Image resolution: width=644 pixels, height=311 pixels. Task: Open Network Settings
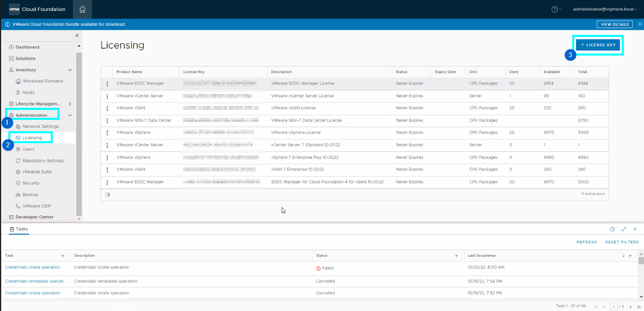(x=40, y=127)
